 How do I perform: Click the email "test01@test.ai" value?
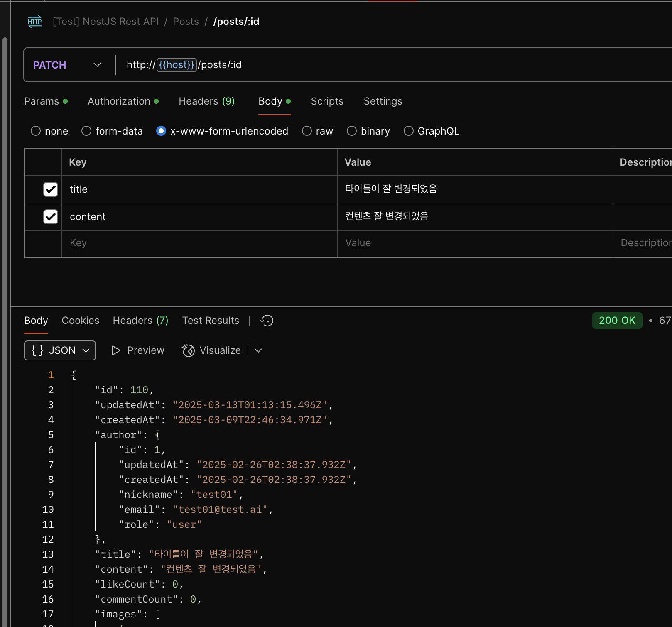click(220, 509)
